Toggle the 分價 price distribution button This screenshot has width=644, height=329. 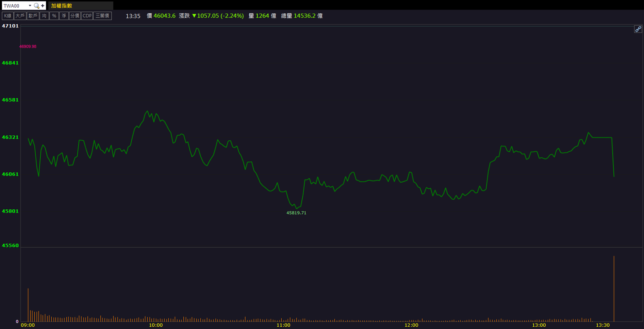pyautogui.click(x=75, y=16)
